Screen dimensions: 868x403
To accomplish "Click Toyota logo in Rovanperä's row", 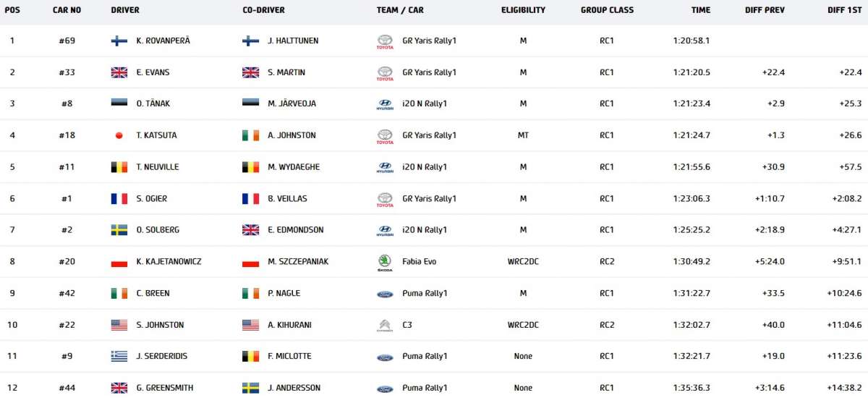I will coord(385,41).
